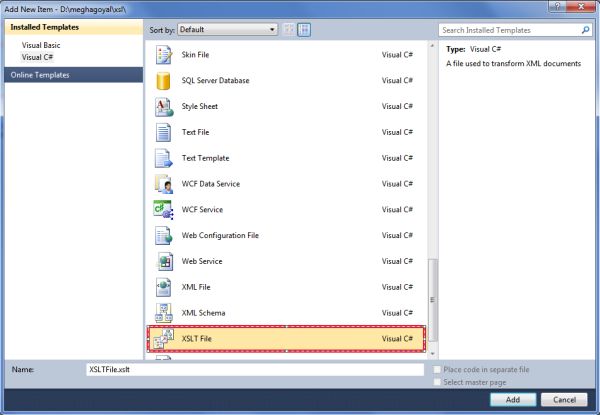Select the XML Schema label
Viewport: 600px width, 415px height.
pyautogui.click(x=203, y=313)
